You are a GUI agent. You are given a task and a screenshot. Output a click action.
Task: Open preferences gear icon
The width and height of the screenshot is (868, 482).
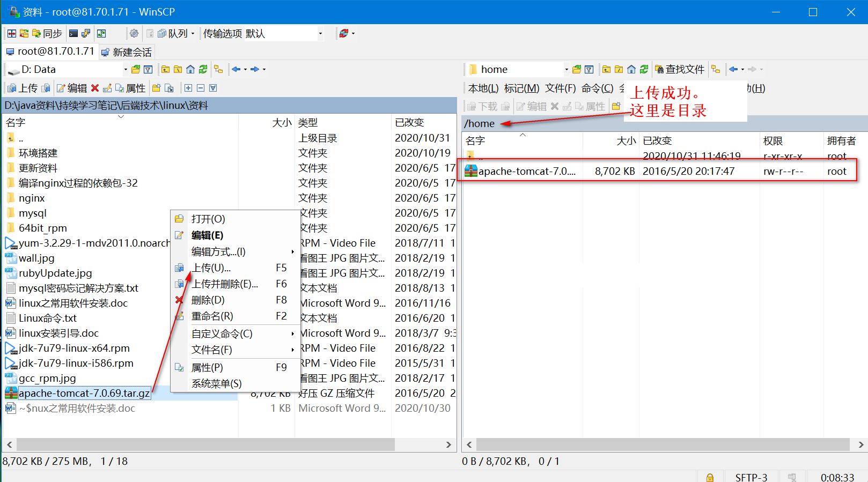pos(134,34)
